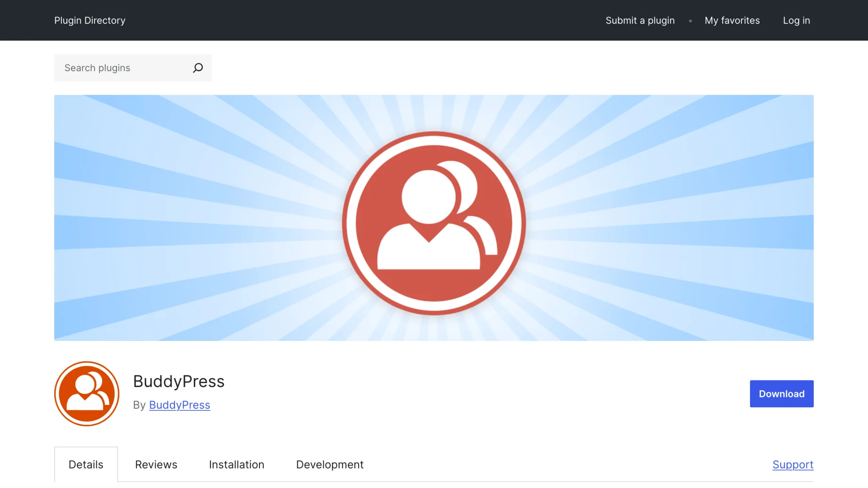Image resolution: width=868 pixels, height=488 pixels.
Task: Switch to the Reviews tab
Action: pos(156,464)
